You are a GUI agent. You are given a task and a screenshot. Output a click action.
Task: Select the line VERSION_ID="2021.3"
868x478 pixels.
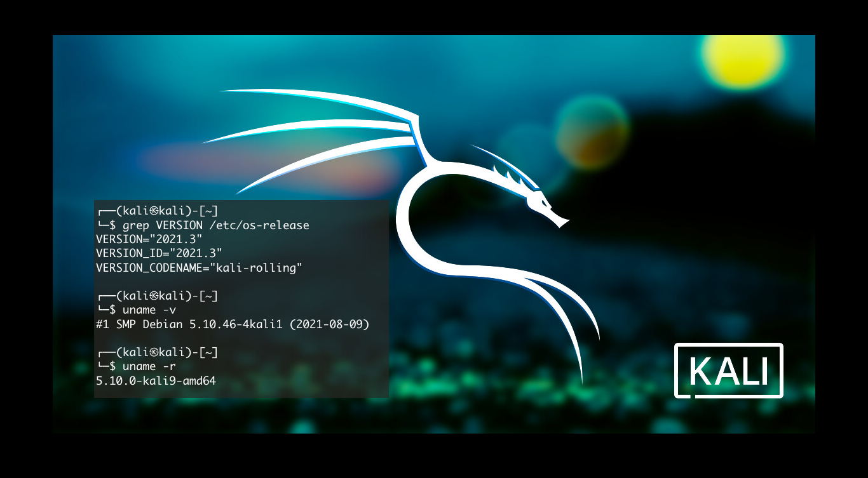(159, 253)
